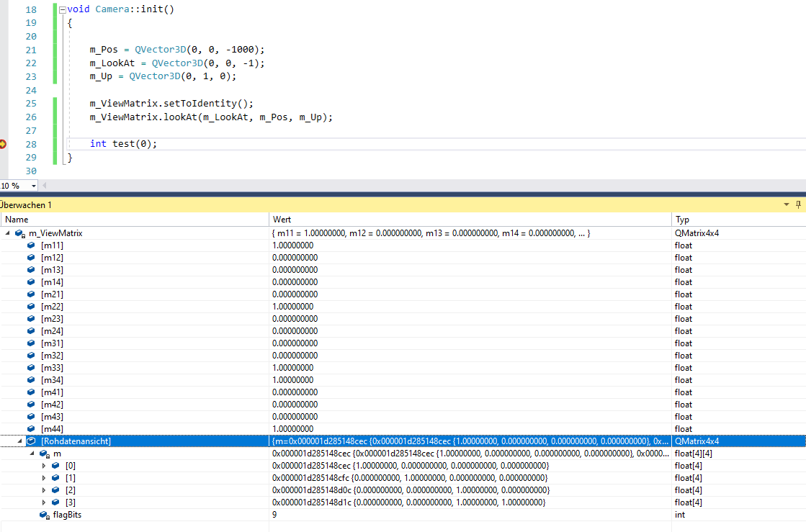Click the flagBits private field icon
Image resolution: width=806 pixels, height=532 pixels.
[45, 515]
